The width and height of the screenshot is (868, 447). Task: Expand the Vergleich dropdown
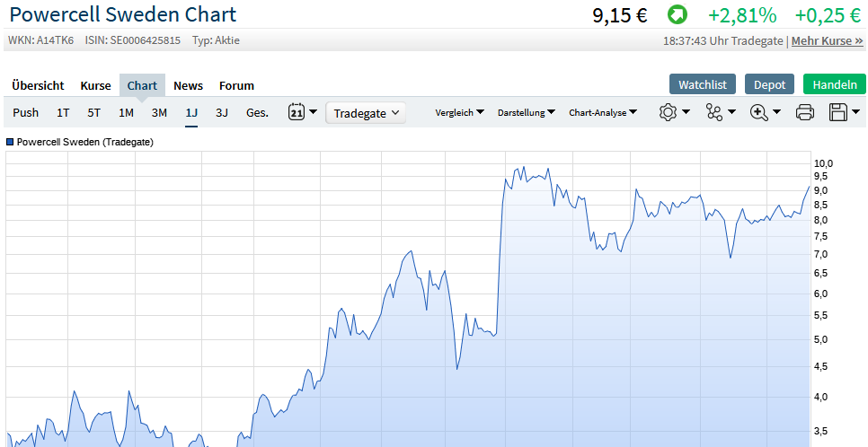point(459,113)
